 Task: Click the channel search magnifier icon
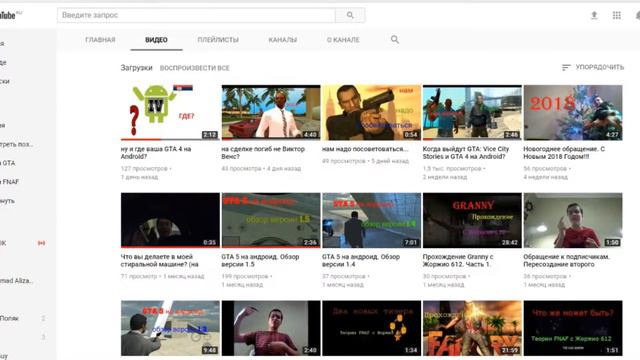pos(395,40)
